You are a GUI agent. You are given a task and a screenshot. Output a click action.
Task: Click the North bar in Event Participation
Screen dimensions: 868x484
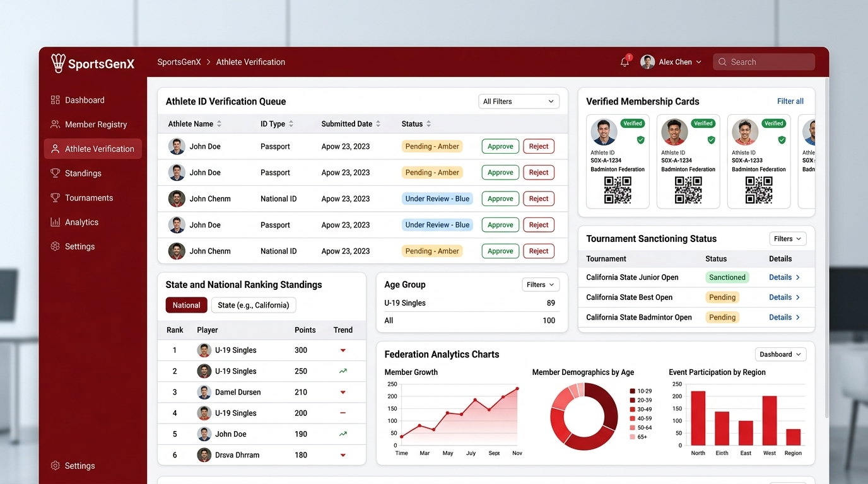[698, 418]
